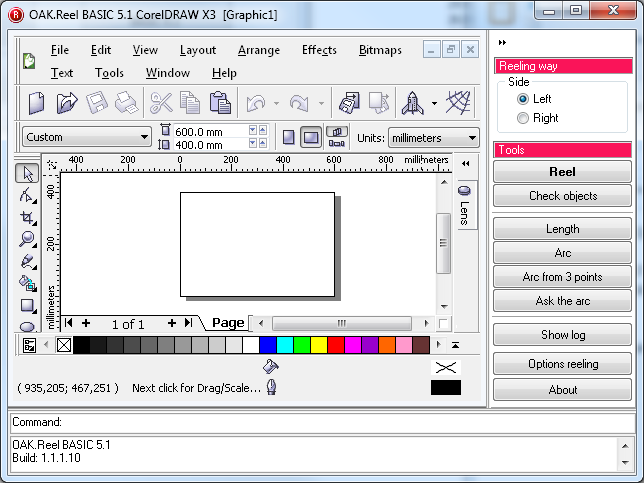
Task: Select the Smart fill tool
Action: [27, 283]
